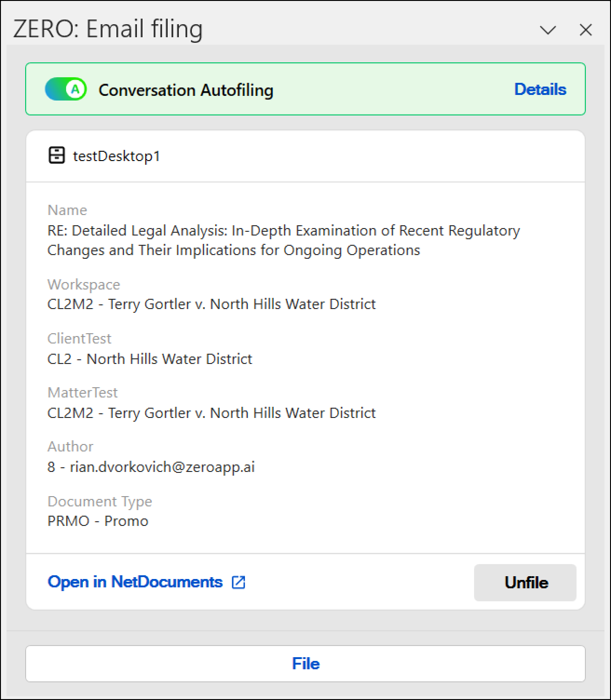
Task: Click the green A autofiling indicator knob
Action: point(75,89)
